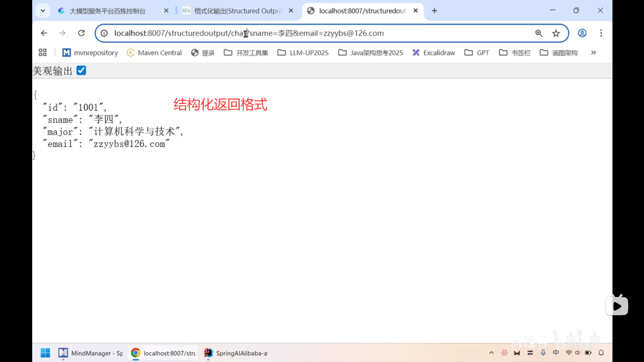Click the "major" 计算机科学与技术 JSON line

(x=113, y=131)
